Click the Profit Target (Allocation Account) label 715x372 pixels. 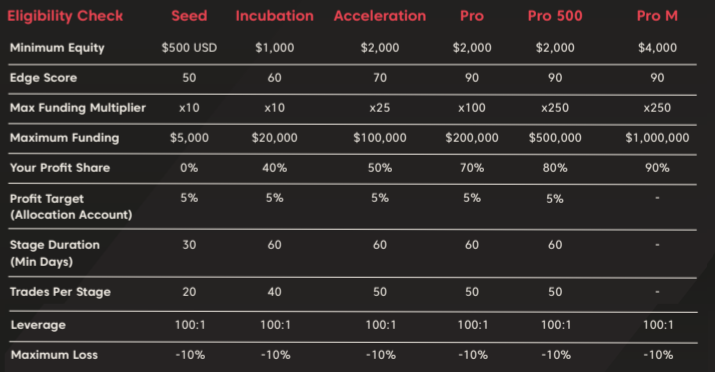click(x=71, y=207)
